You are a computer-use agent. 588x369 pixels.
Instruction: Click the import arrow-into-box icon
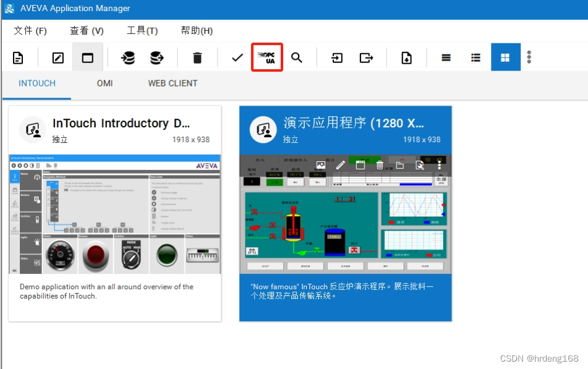[337, 57]
